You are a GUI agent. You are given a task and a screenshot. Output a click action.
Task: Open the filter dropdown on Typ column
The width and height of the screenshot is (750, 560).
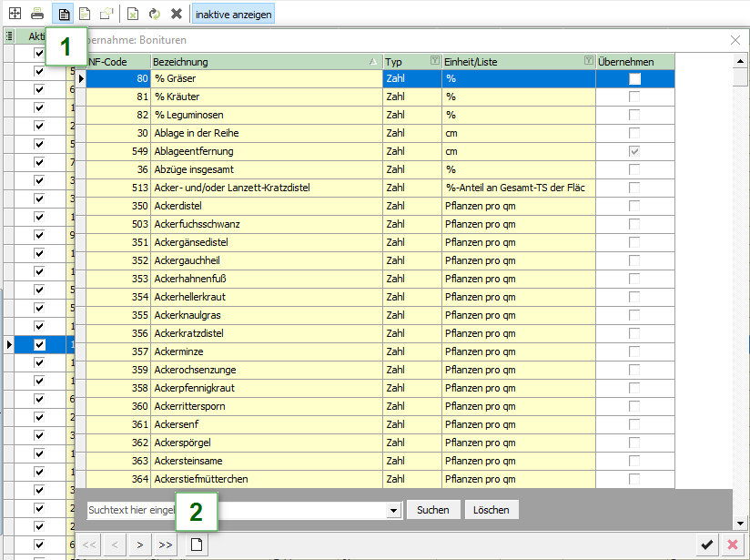pyautogui.click(x=434, y=61)
